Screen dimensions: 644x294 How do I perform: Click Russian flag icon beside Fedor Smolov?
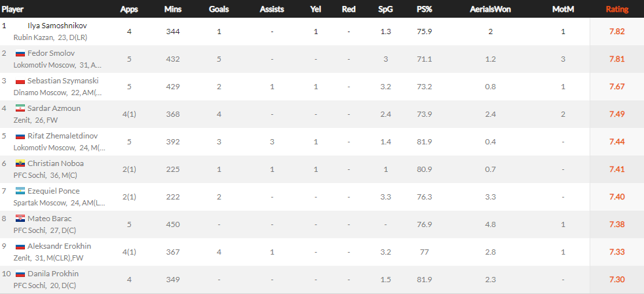coord(20,53)
